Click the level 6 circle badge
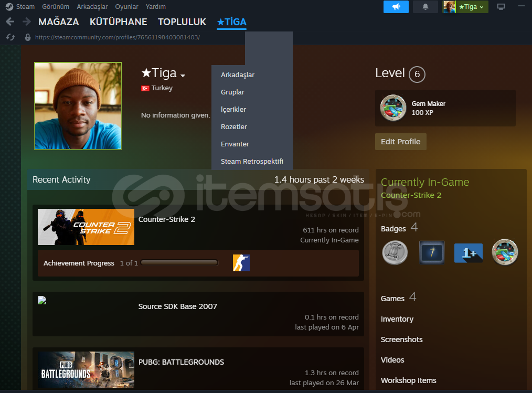 click(x=417, y=74)
